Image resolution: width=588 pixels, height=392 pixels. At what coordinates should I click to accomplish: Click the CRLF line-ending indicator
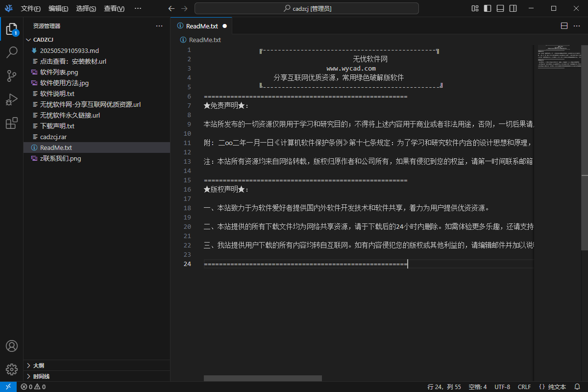click(524, 387)
